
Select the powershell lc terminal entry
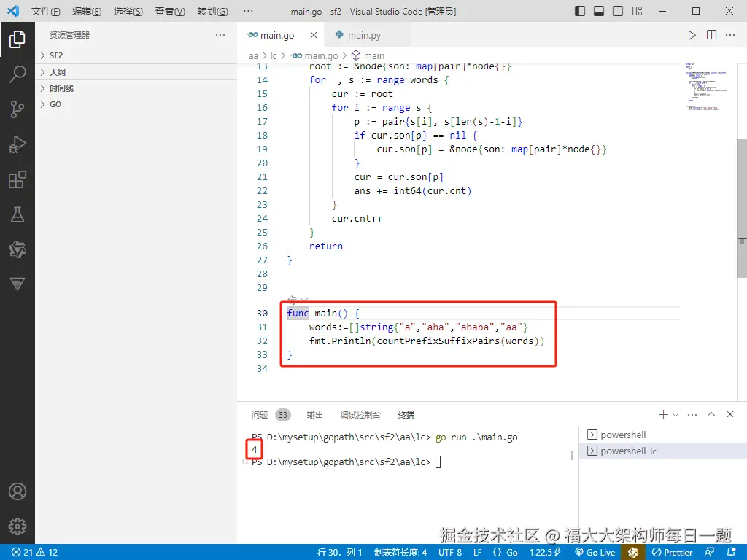click(x=662, y=451)
